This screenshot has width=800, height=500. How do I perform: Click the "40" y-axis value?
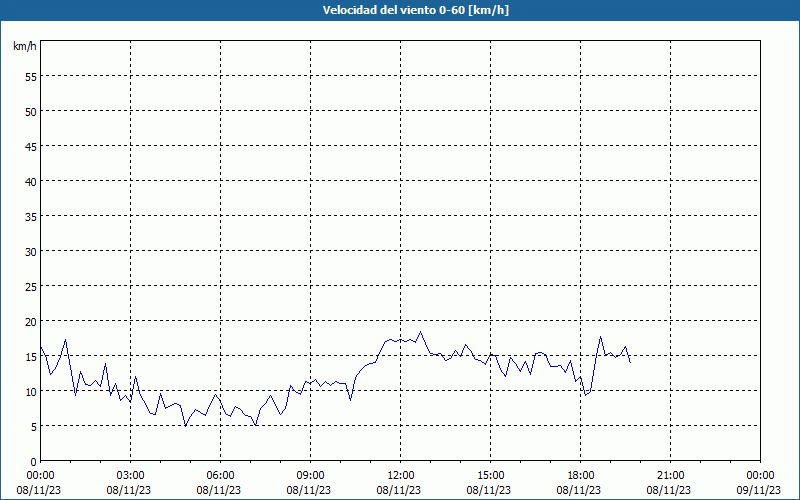click(x=31, y=181)
